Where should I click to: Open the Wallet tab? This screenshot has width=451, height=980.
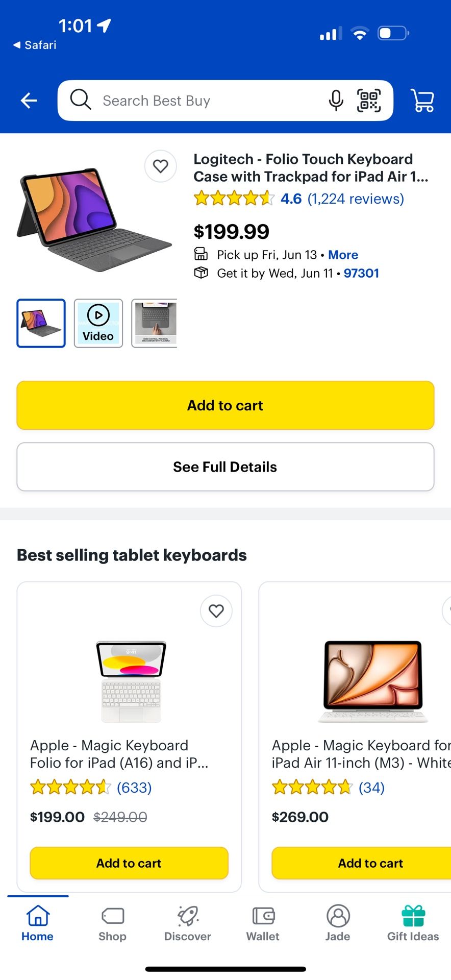tap(263, 924)
